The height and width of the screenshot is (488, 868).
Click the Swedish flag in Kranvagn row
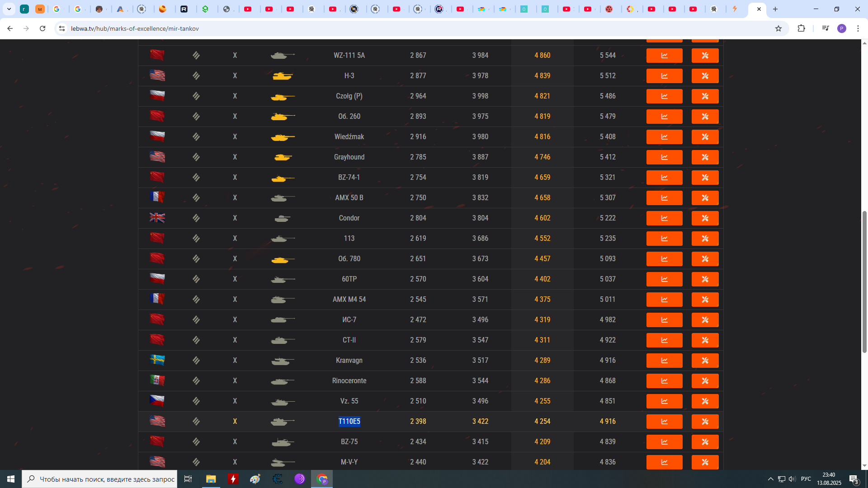[157, 360]
